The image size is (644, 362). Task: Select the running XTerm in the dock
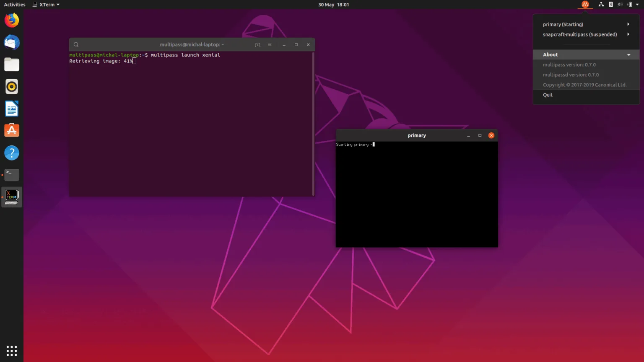click(11, 197)
